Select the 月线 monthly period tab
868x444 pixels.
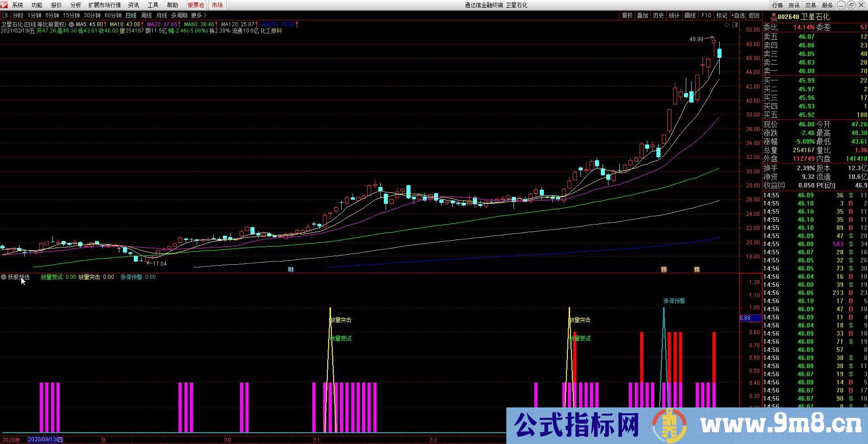[161, 15]
